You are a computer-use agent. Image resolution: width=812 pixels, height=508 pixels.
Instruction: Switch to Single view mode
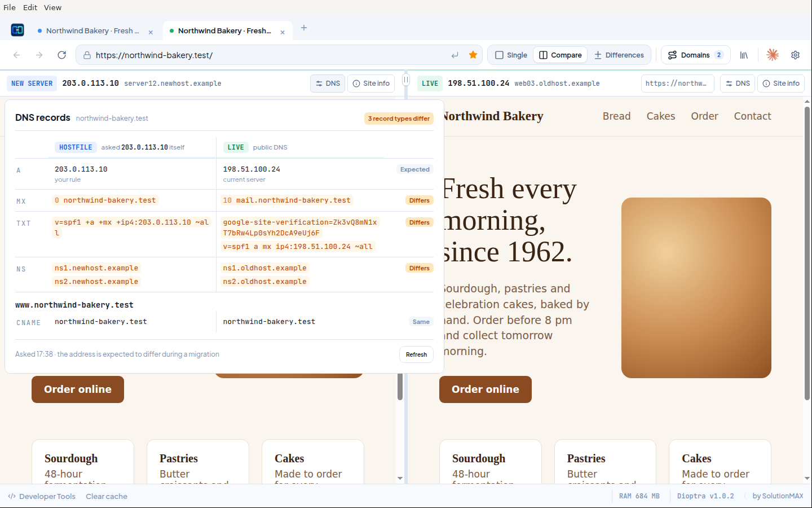click(511, 55)
